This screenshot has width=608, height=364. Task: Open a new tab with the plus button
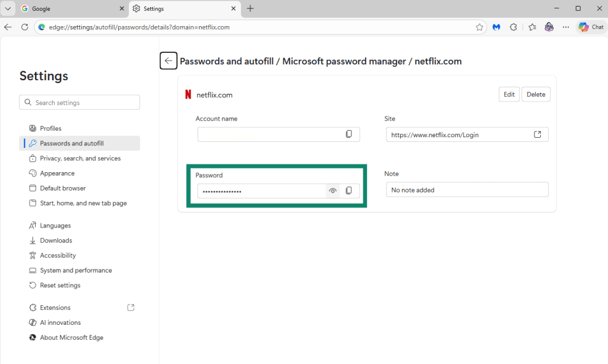pyautogui.click(x=251, y=8)
